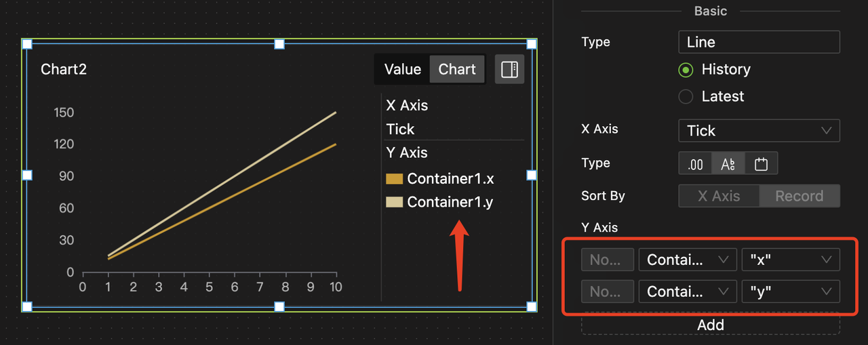
Task: Click the chart's top-center resize handle
Action: (x=279, y=44)
